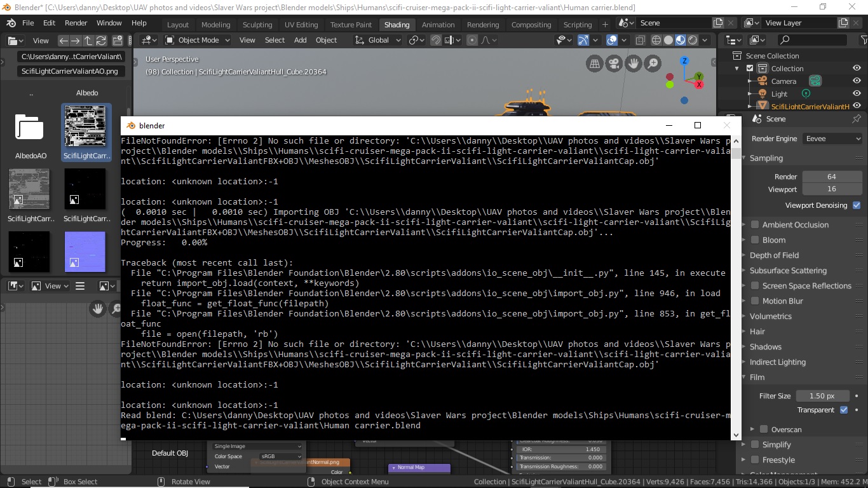
Task: Switch to camera view with camera gizmo
Action: pos(614,64)
